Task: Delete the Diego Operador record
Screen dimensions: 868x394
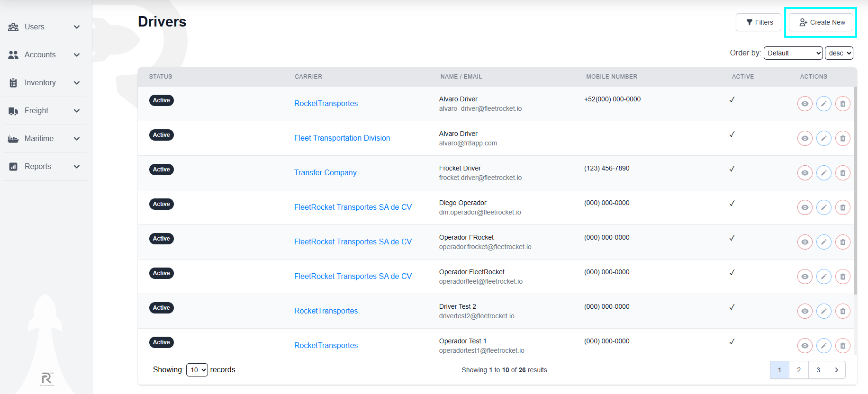Action: (842, 207)
